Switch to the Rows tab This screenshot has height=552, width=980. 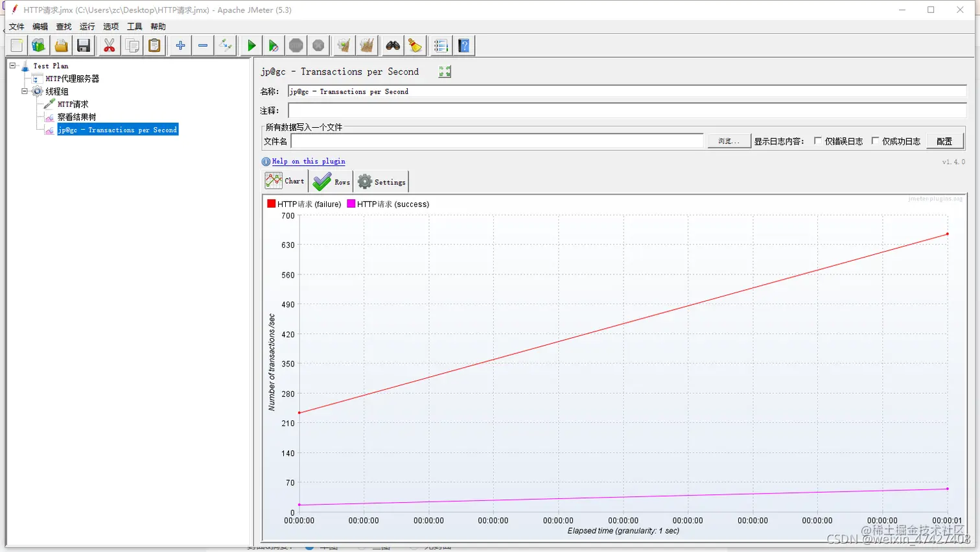pyautogui.click(x=331, y=182)
